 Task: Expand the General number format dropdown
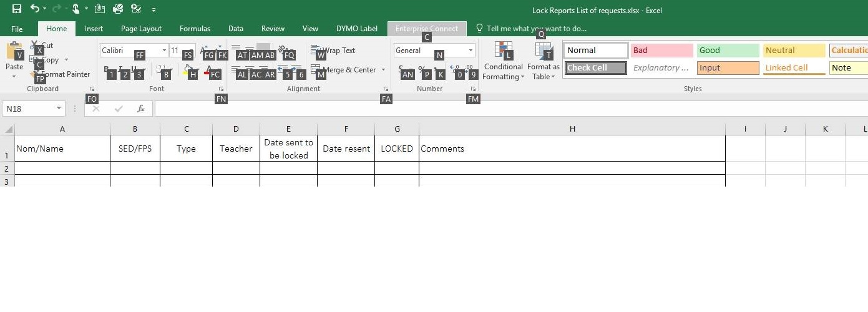click(471, 51)
